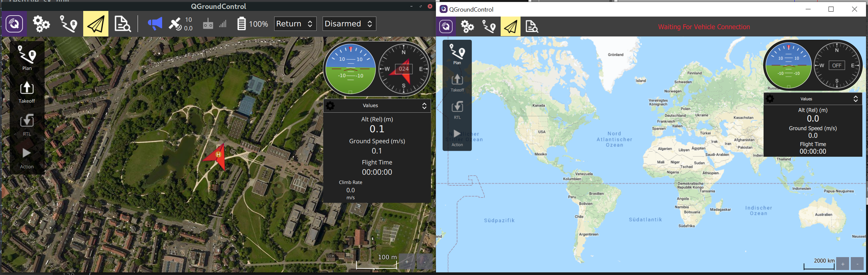Open Application Settings icon in left window
Image resolution: width=868 pixels, height=275 pixels.
[x=14, y=24]
